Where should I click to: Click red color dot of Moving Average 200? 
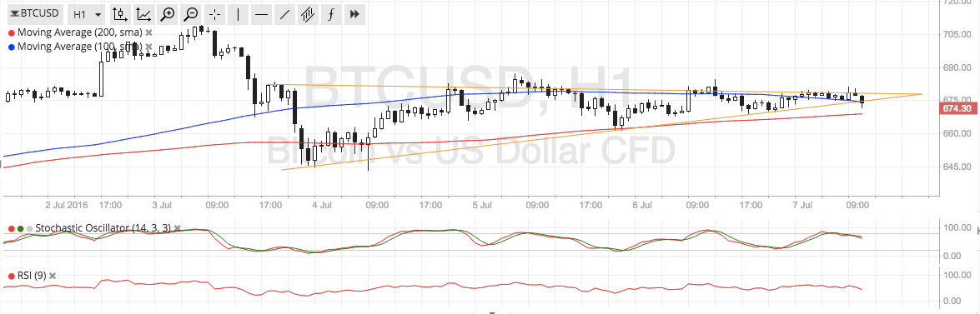point(11,32)
